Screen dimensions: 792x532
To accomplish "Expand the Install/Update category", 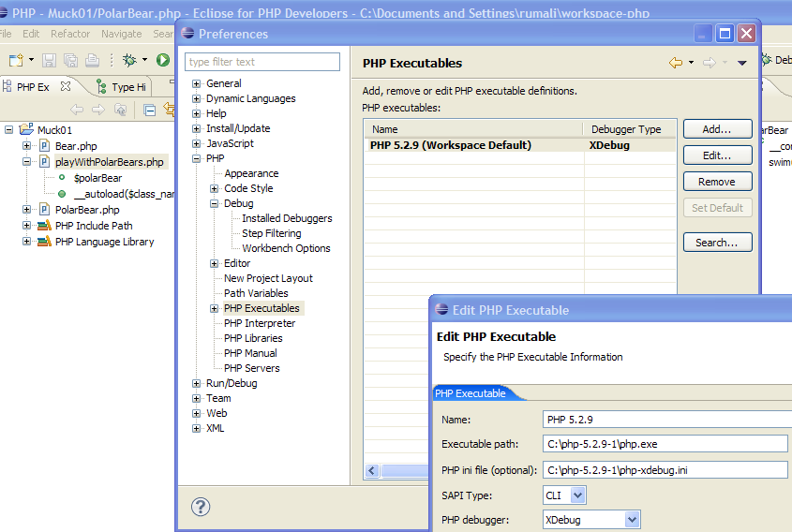I will click(x=197, y=128).
